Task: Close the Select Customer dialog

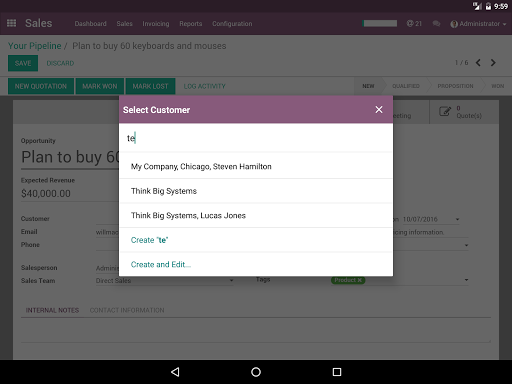Action: coord(379,110)
